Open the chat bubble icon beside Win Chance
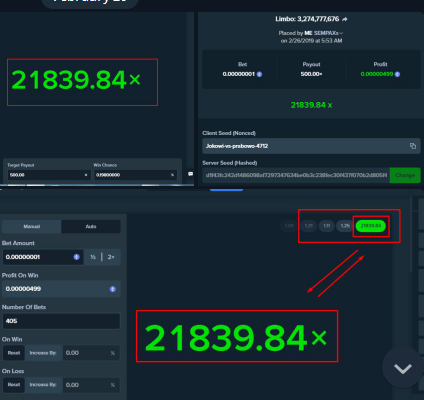 [190, 174]
